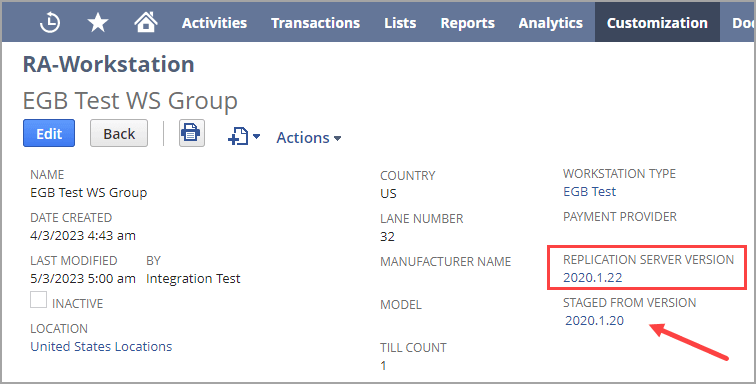Click the lane number value 32
The width and height of the screenshot is (756, 384).
point(387,236)
